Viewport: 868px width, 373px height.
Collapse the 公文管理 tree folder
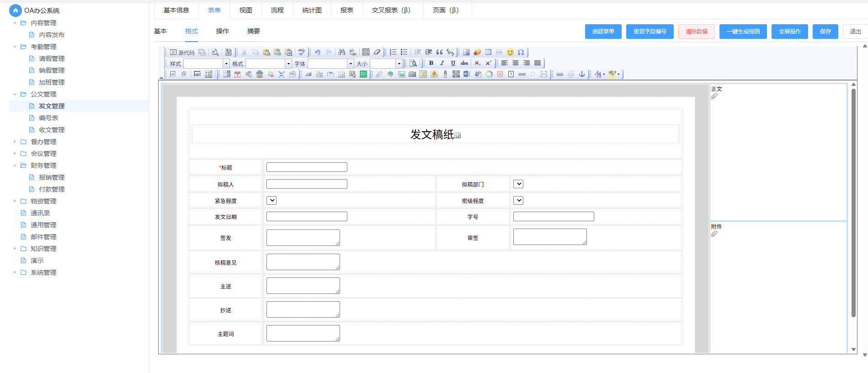click(x=15, y=94)
